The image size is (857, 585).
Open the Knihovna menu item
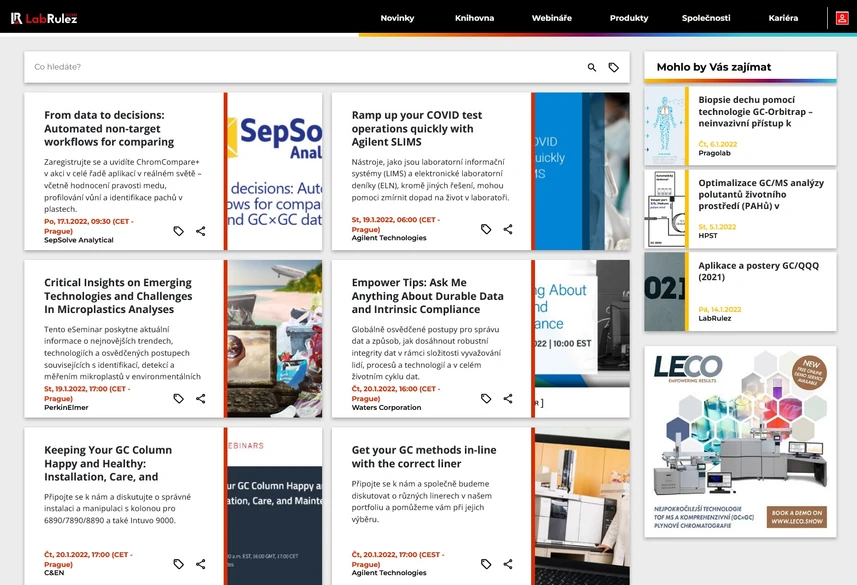coord(474,18)
